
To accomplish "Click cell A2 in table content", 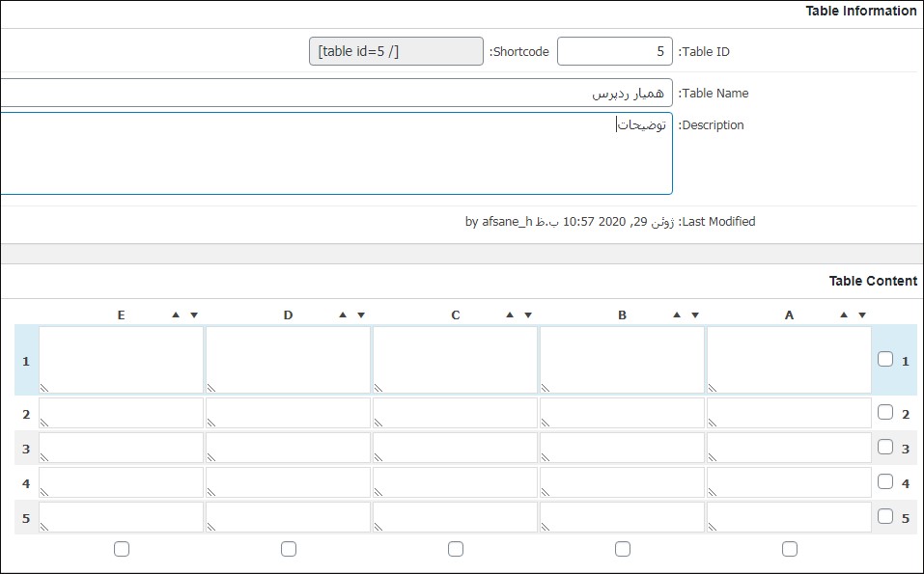I will click(x=789, y=413).
